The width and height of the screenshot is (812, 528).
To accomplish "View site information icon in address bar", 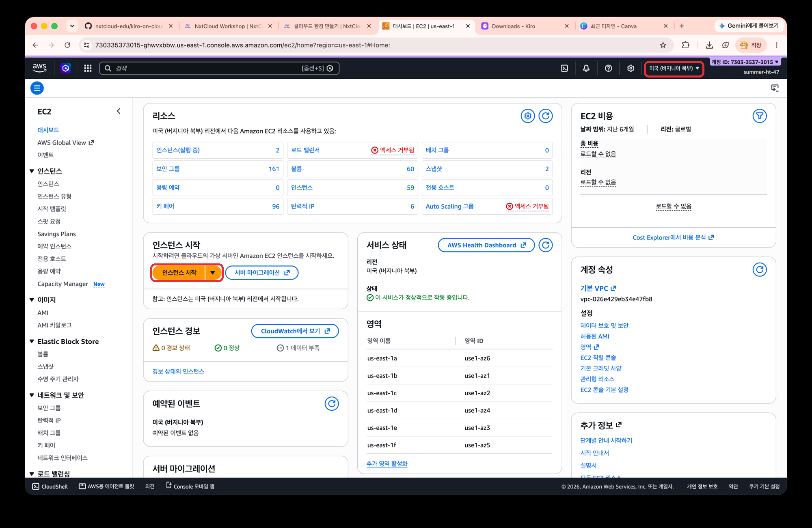I will click(x=86, y=45).
